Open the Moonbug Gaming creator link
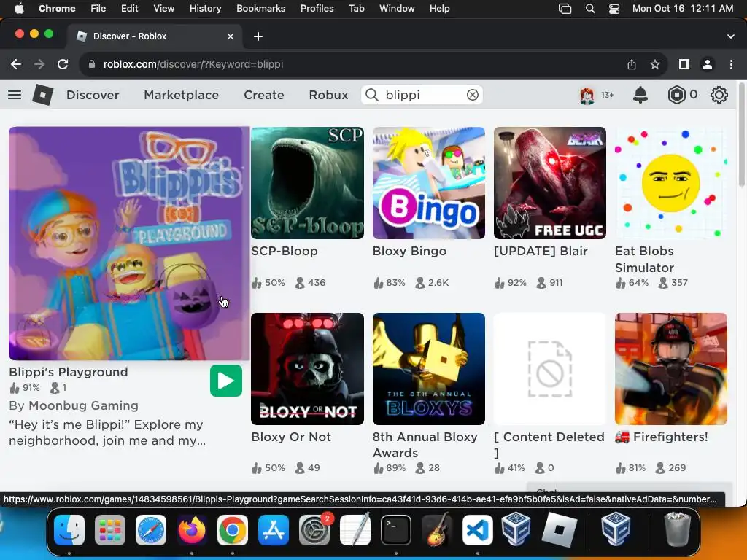Screen dimensions: 747x560 click(83, 405)
